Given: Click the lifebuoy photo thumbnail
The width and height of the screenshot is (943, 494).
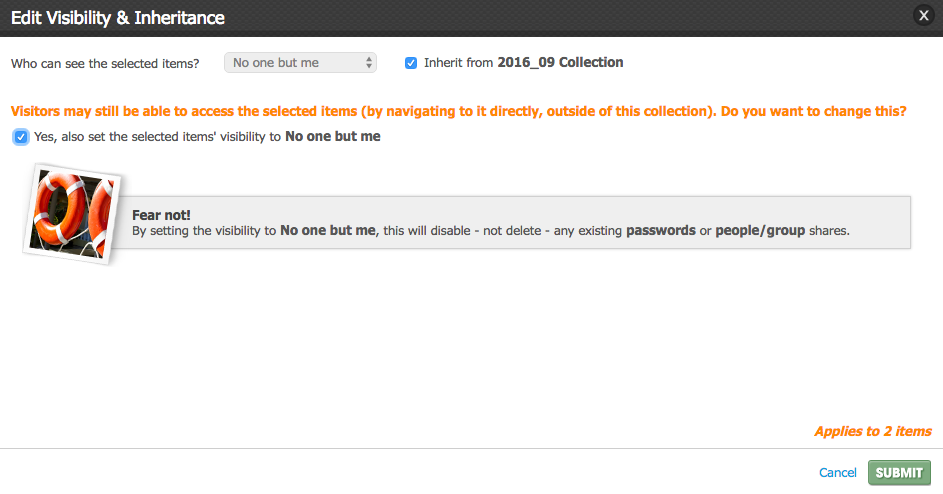Looking at the screenshot, I should tap(72, 214).
